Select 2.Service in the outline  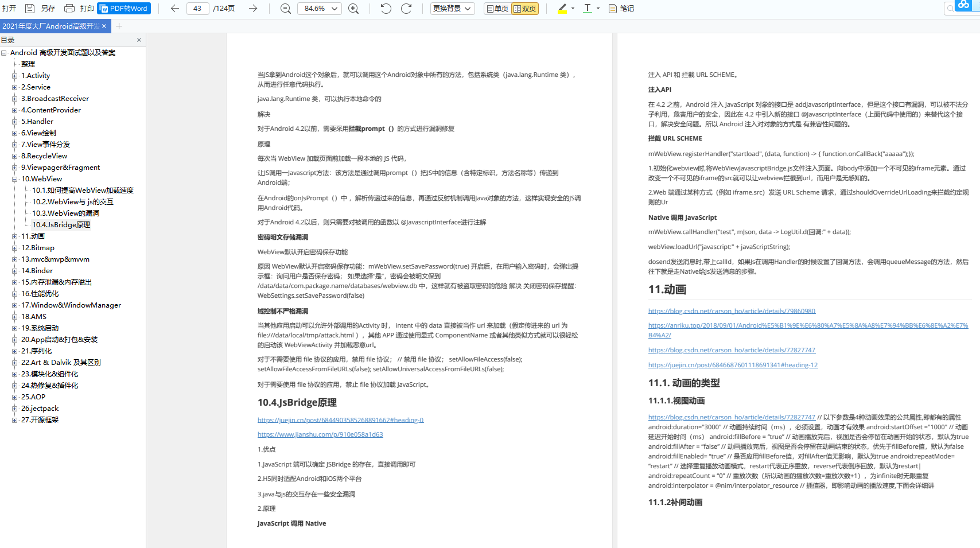coord(36,87)
